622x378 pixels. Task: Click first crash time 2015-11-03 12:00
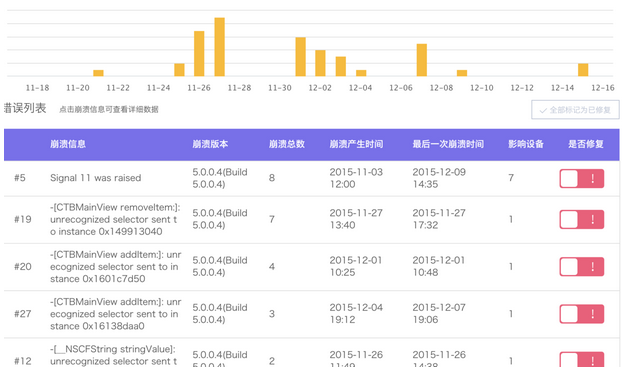[356, 178]
